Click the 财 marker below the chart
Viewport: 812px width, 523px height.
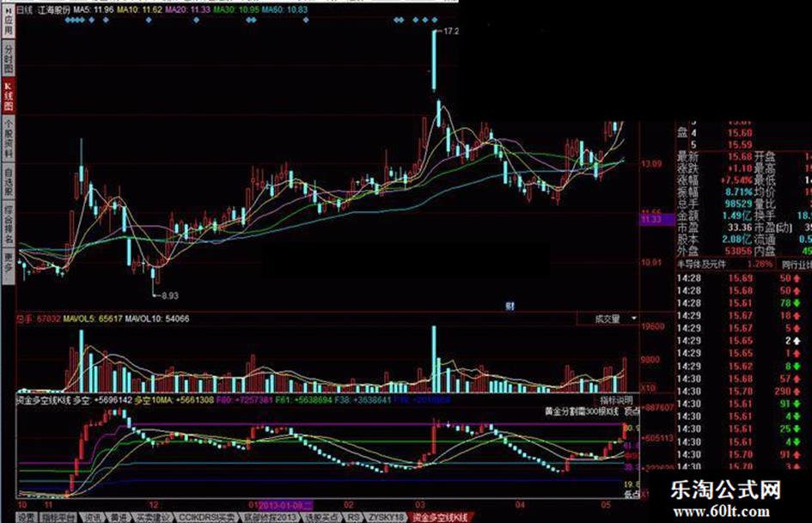[510, 306]
